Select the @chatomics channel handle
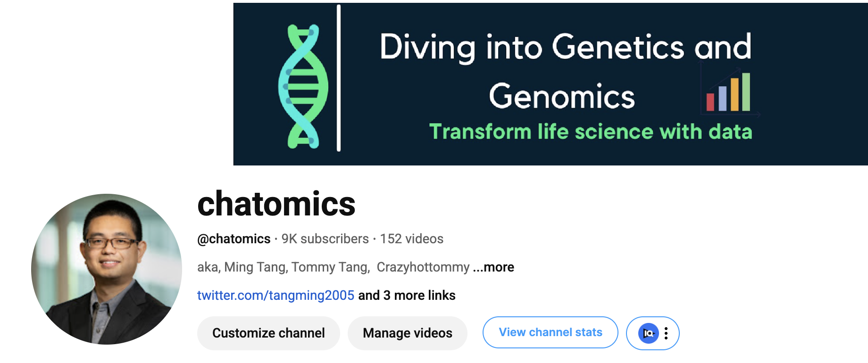868x363 pixels. [x=234, y=239]
